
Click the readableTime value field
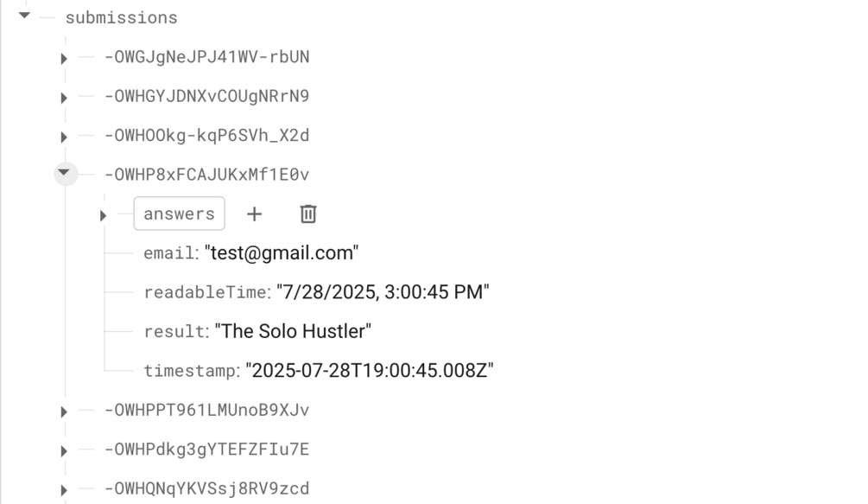point(383,292)
